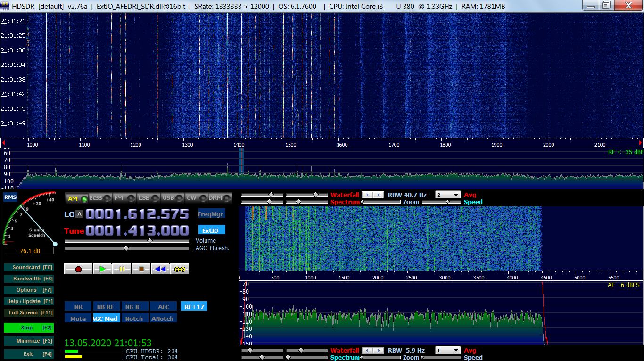644x361 pixels.
Task: Select AM demodulation mode
Action: click(77, 198)
